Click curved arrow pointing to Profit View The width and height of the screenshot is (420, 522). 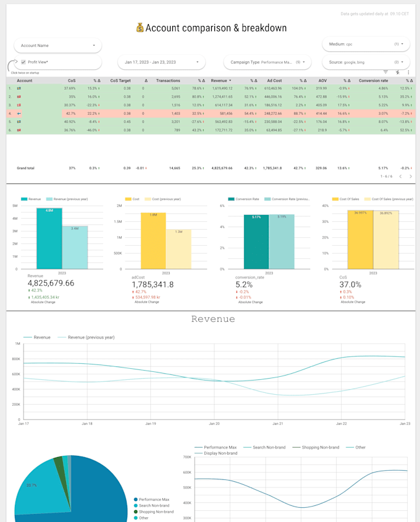pyautogui.click(x=12, y=65)
